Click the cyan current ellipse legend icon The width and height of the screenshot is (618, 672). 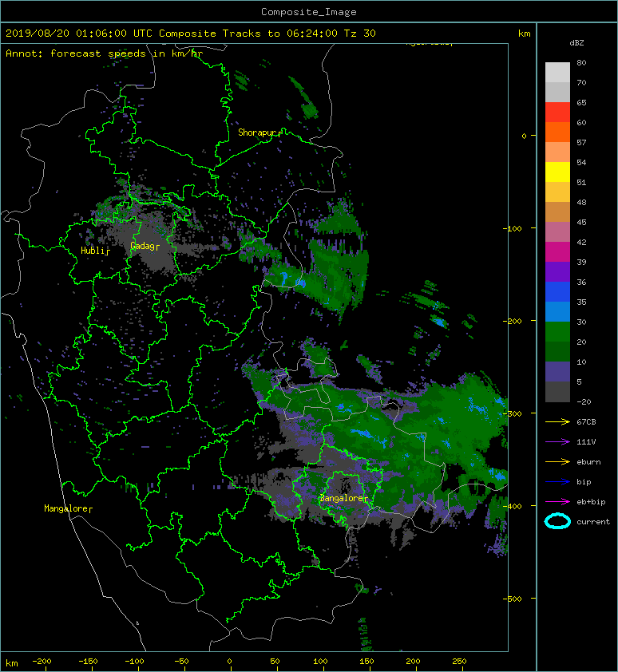557,521
